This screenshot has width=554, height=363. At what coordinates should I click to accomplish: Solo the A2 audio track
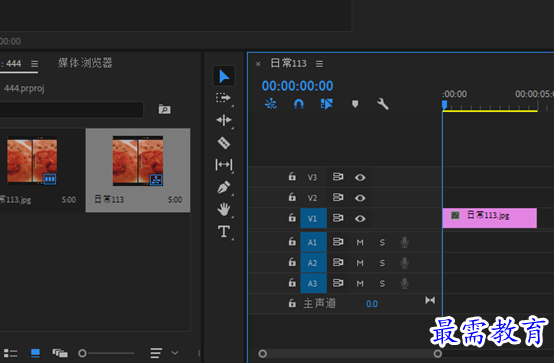tap(382, 263)
